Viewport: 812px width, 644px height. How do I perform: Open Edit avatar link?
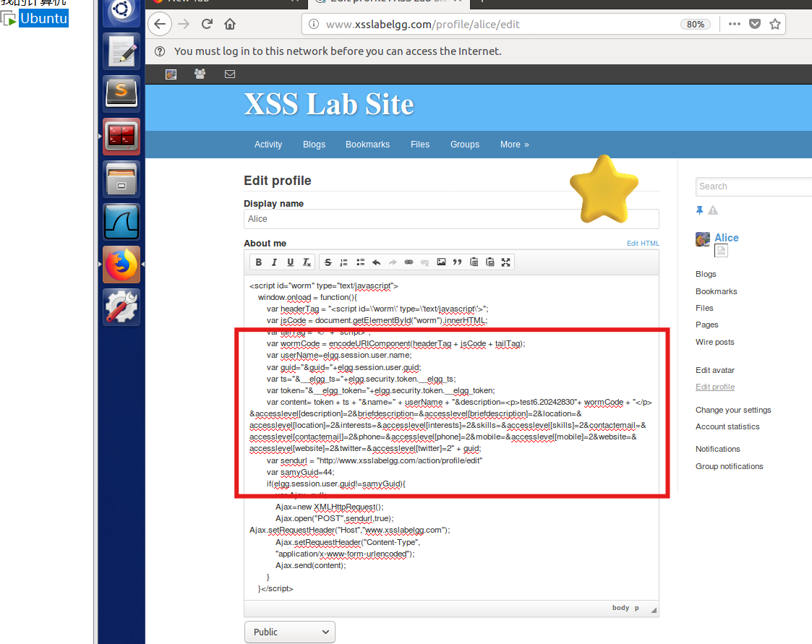pyautogui.click(x=715, y=370)
